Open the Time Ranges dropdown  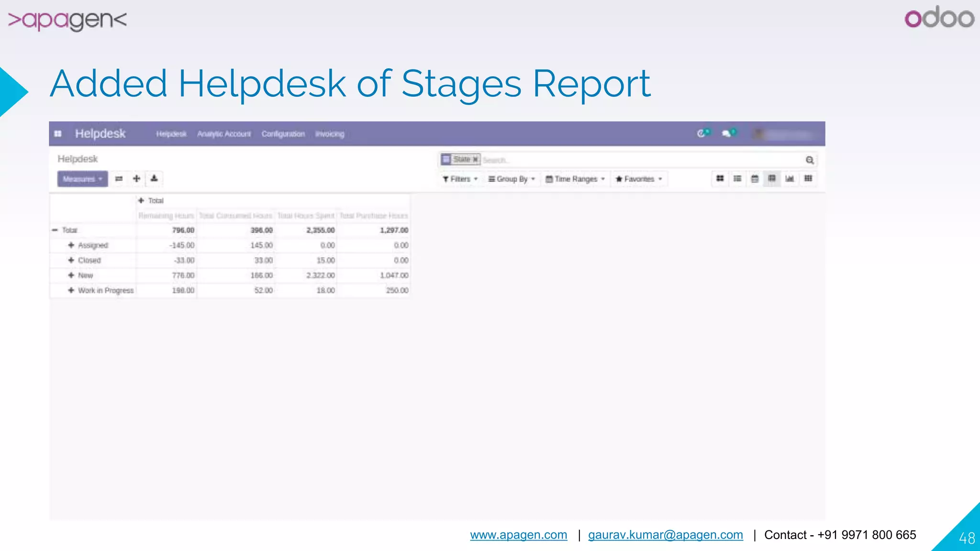[576, 179]
